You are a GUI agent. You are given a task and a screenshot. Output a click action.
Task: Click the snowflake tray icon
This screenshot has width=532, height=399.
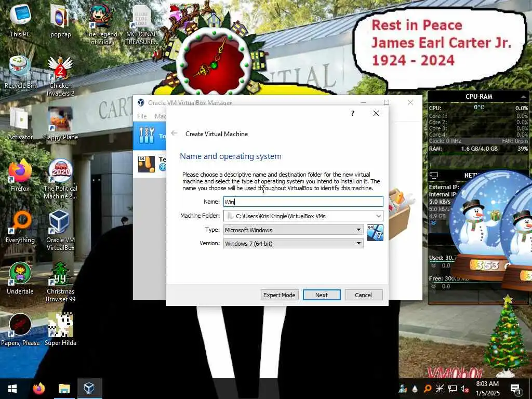tap(440, 389)
